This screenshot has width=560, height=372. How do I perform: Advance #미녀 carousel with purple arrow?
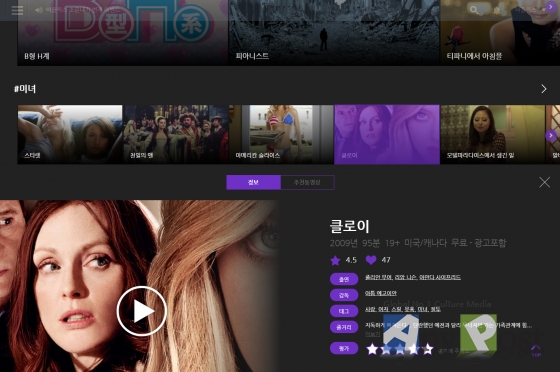tap(551, 135)
